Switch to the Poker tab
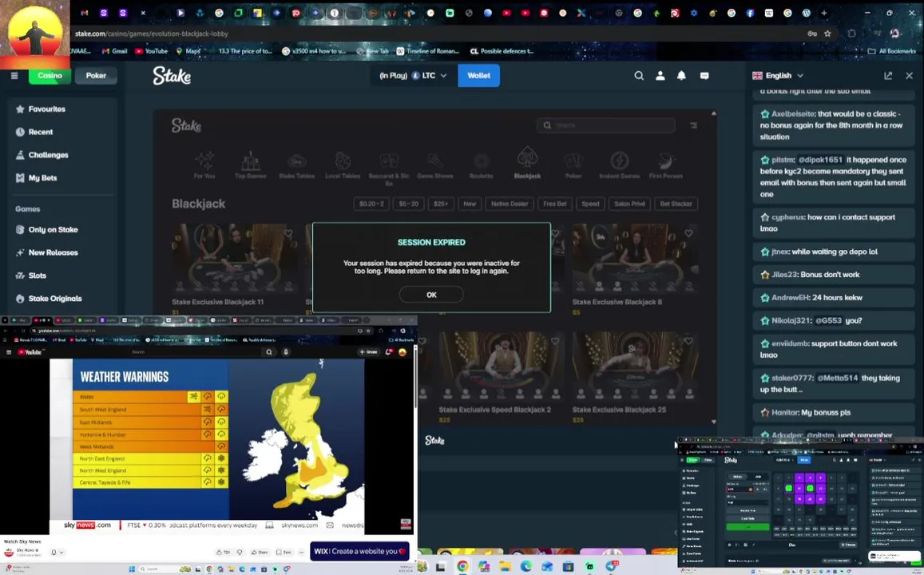 [x=96, y=75]
